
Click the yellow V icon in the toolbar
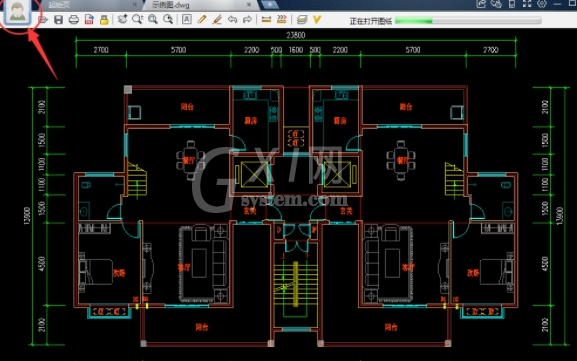[x=317, y=20]
